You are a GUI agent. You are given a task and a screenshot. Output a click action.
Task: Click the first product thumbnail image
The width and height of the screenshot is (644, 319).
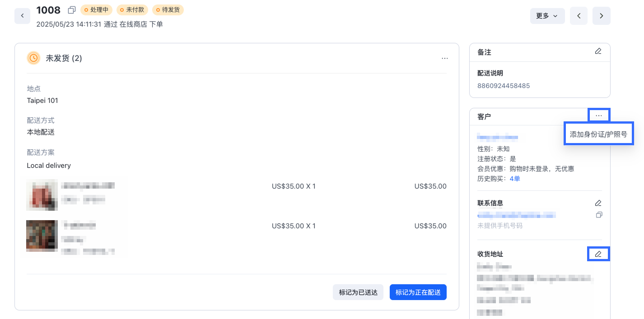(42, 194)
